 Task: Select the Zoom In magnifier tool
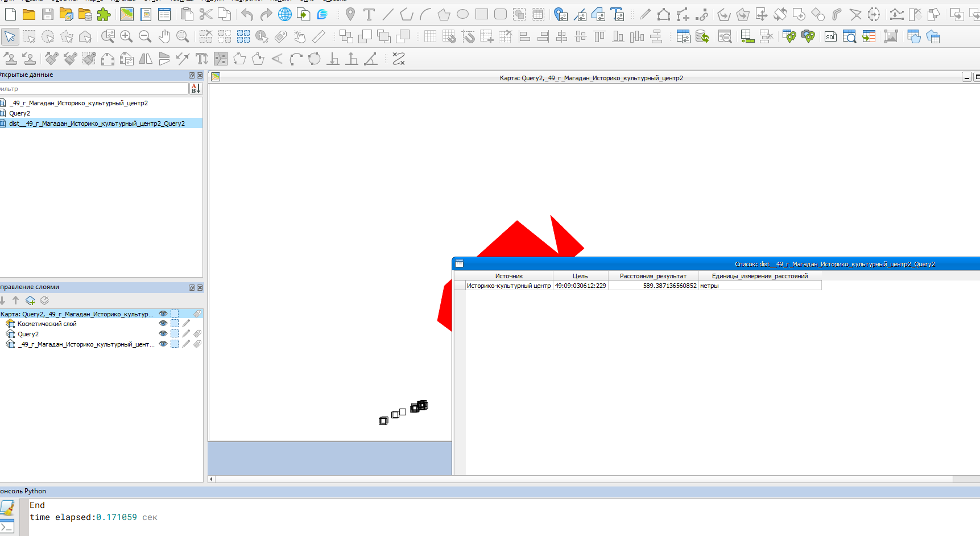pyautogui.click(x=126, y=37)
